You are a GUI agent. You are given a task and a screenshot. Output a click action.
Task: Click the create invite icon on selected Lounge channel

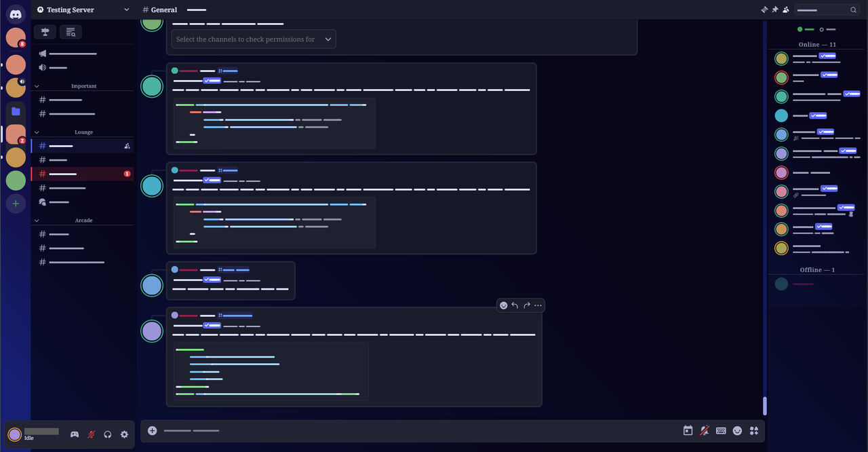click(x=127, y=146)
